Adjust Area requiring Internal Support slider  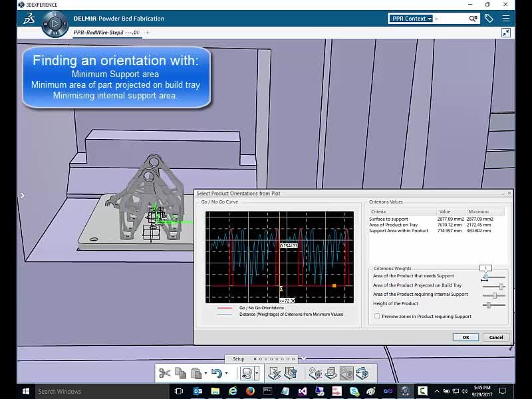495,296
